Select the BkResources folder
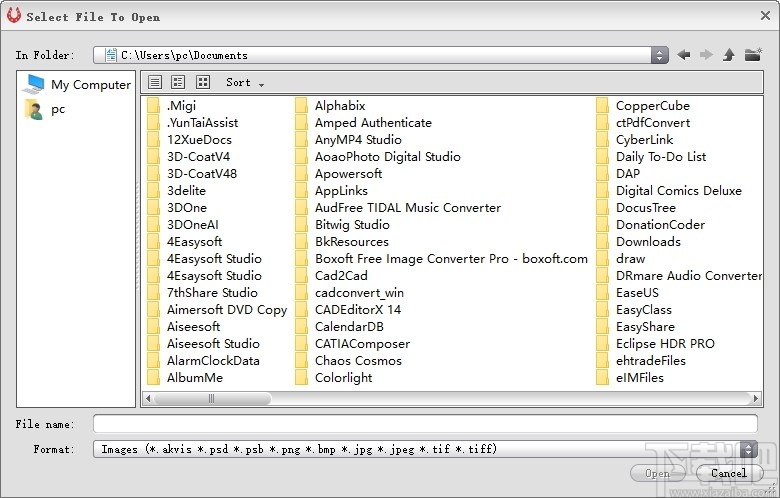The height and width of the screenshot is (498, 780). [342, 242]
